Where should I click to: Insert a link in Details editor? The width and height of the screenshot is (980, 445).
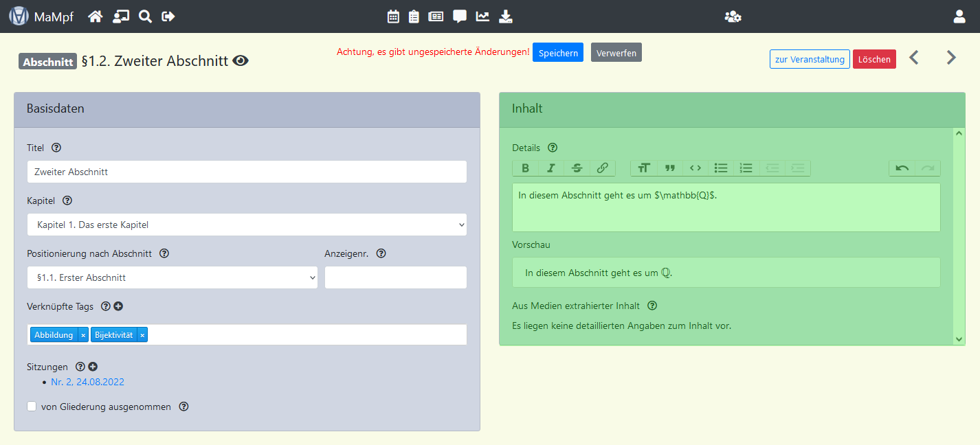(602, 168)
